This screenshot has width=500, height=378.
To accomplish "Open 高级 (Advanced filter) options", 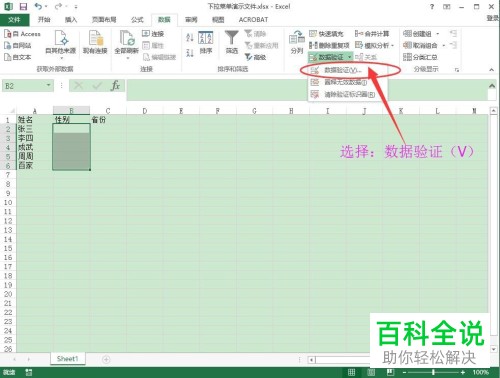I will [256, 57].
